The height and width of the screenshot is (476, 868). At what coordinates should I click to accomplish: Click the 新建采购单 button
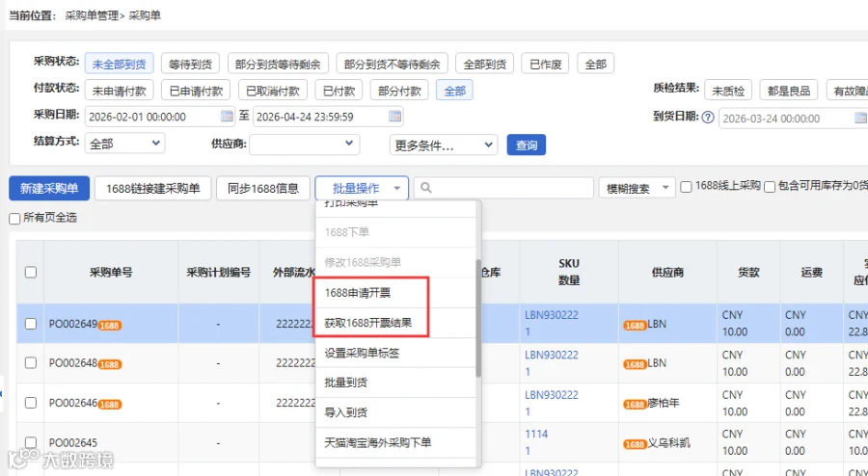tap(49, 189)
